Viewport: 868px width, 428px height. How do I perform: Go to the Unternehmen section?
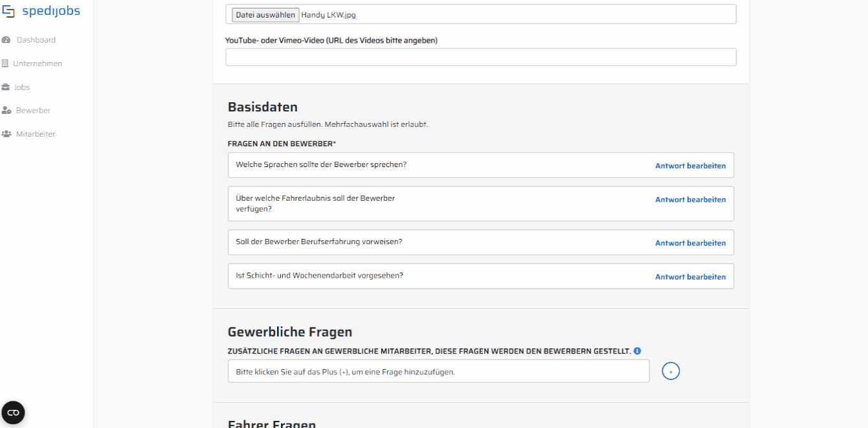tap(38, 63)
